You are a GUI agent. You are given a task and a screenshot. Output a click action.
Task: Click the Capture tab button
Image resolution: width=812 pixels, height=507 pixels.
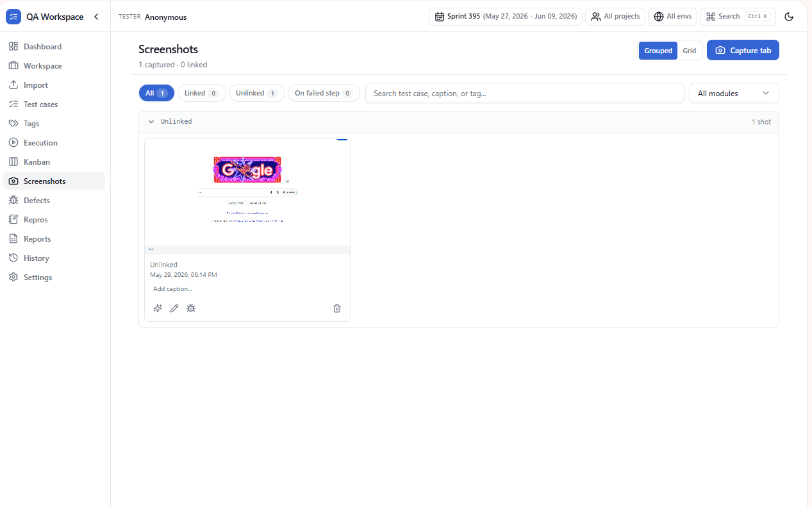coord(743,51)
